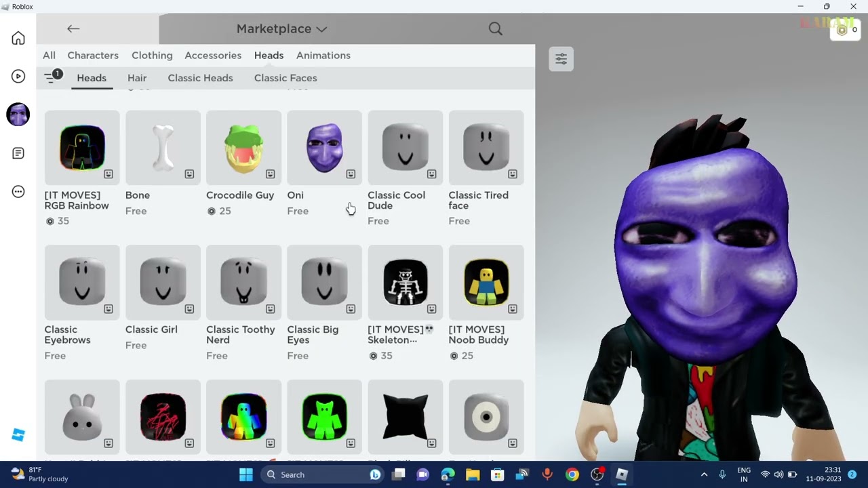Viewport: 868px width, 488px height.
Task: Open the Windows Start button
Action: pyautogui.click(x=246, y=474)
